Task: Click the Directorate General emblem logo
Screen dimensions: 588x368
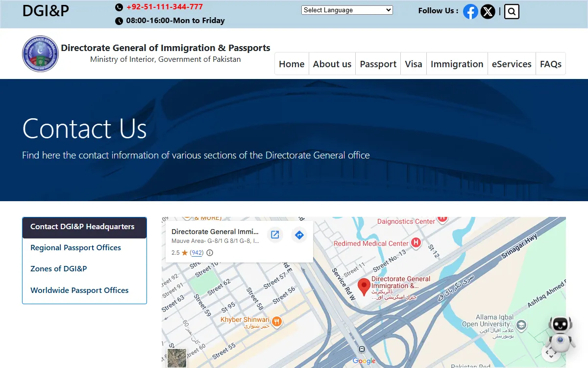Action: [x=40, y=53]
